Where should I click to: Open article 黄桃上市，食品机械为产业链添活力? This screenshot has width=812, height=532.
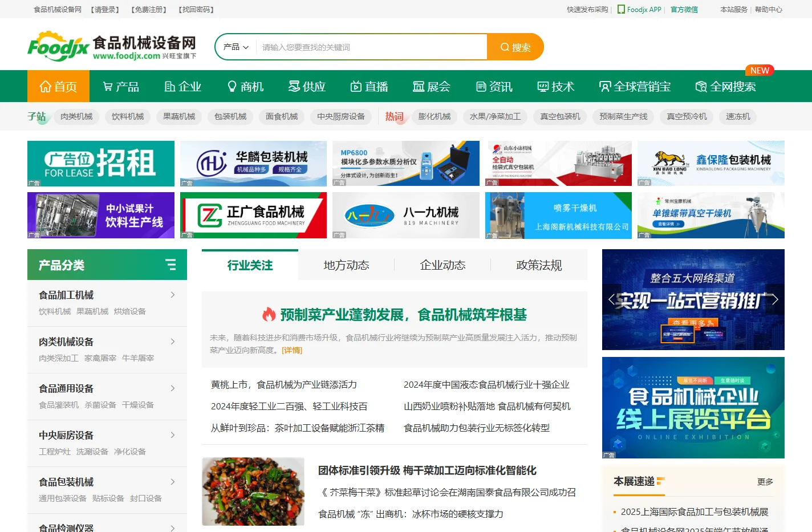284,385
